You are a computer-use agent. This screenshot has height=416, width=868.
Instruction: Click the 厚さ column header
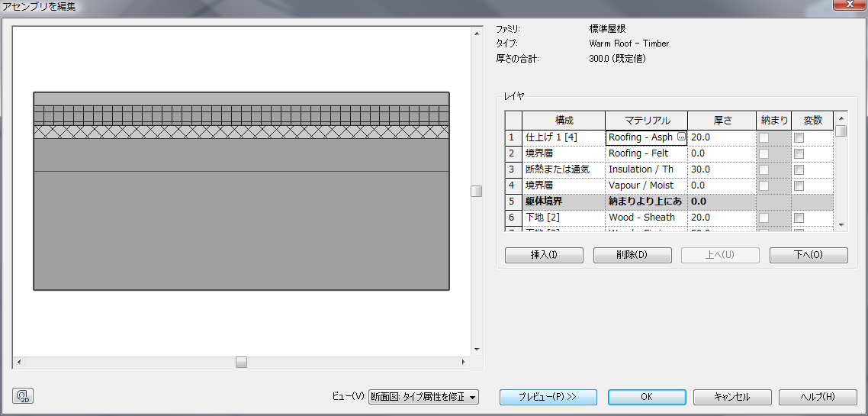(x=722, y=120)
